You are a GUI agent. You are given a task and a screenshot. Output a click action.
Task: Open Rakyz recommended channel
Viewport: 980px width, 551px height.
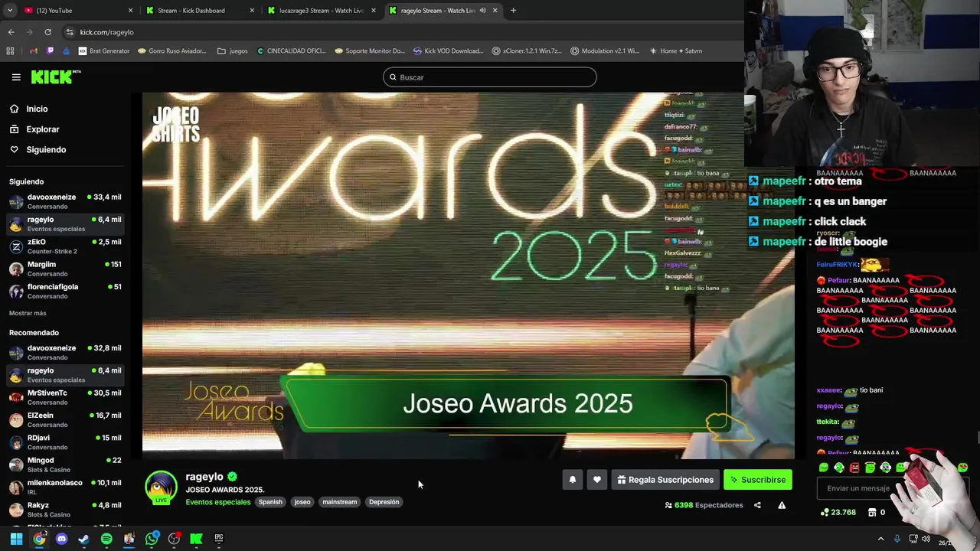pyautogui.click(x=66, y=509)
